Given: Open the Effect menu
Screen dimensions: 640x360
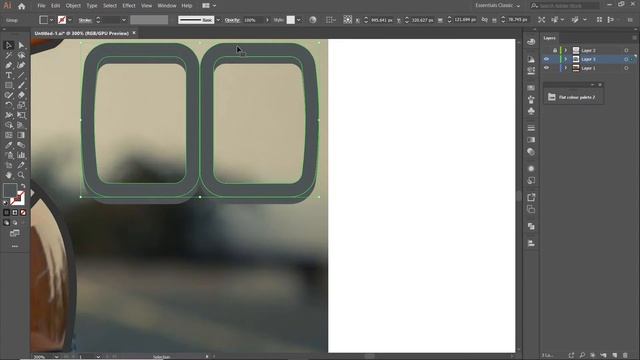Looking at the screenshot, I should click(x=129, y=6).
